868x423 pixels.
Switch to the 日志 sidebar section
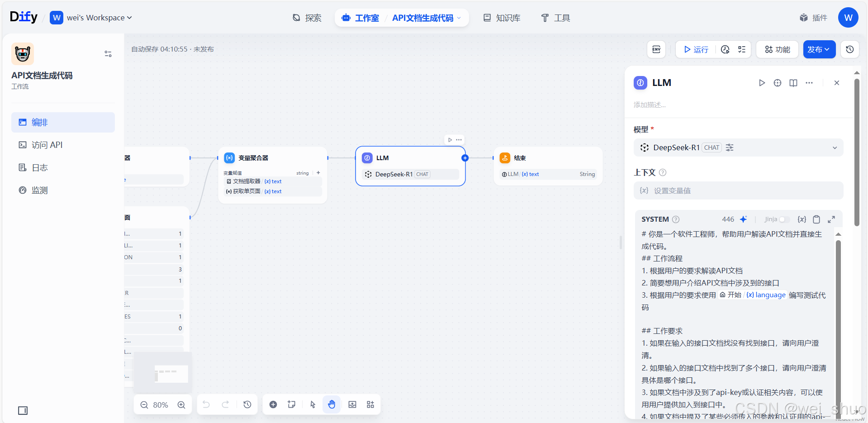tap(39, 167)
